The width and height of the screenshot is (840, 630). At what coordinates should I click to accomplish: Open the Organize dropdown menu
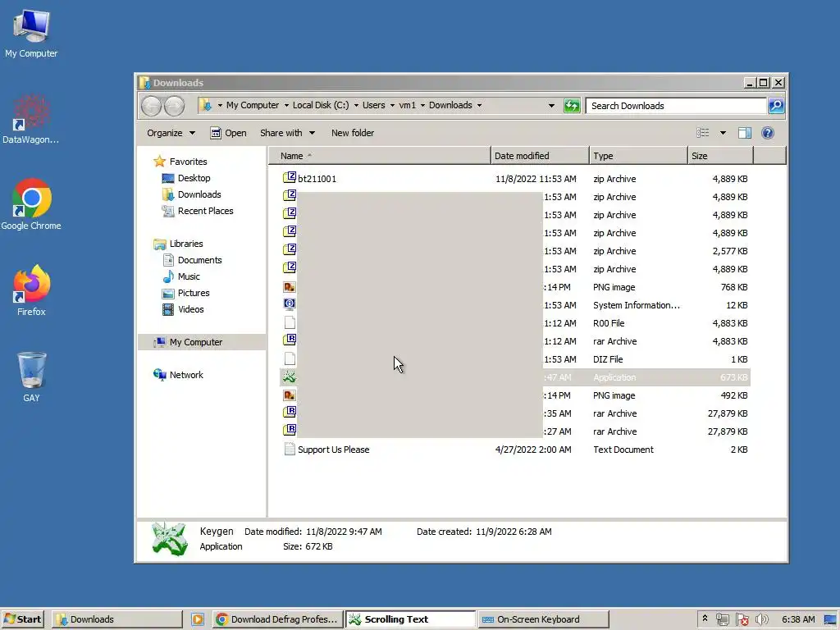171,133
